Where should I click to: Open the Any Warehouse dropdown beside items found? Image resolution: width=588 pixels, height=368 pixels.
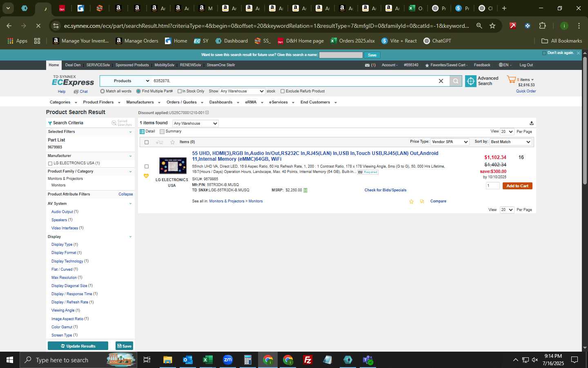point(195,123)
